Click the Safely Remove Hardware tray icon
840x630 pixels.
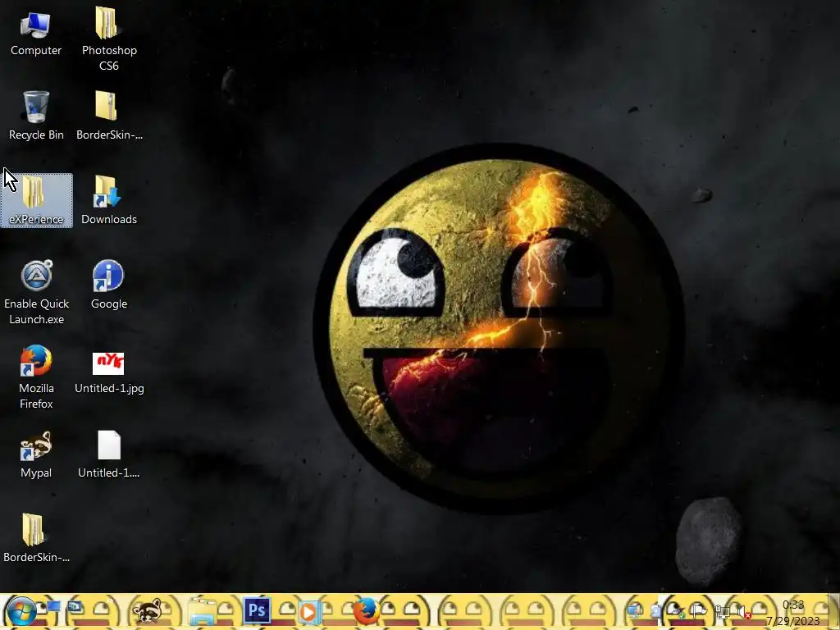coord(676,609)
